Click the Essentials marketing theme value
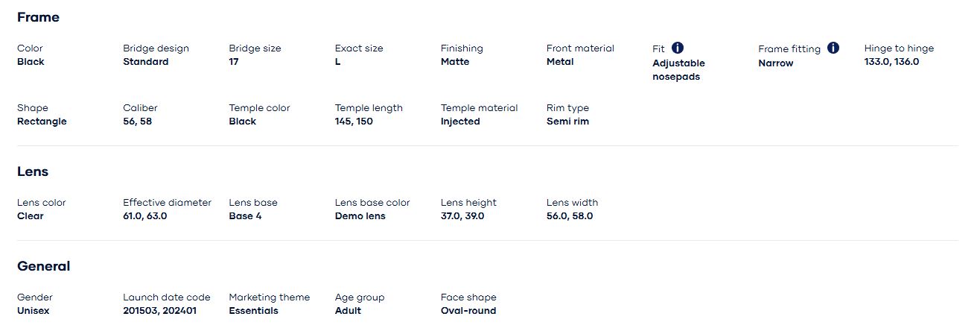980x331 pixels. (253, 311)
